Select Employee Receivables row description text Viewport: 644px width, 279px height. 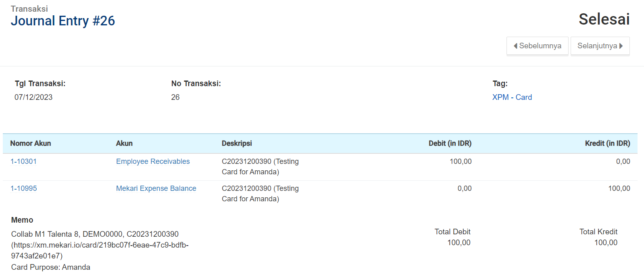coord(261,167)
